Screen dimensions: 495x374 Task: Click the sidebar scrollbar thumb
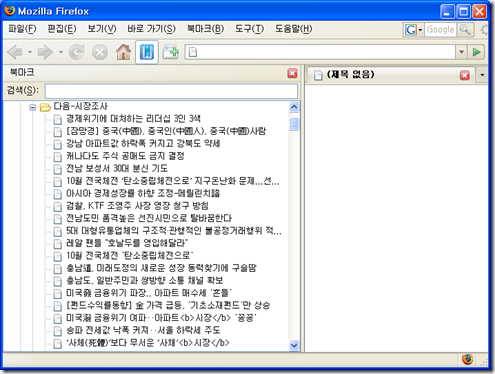tap(294, 123)
